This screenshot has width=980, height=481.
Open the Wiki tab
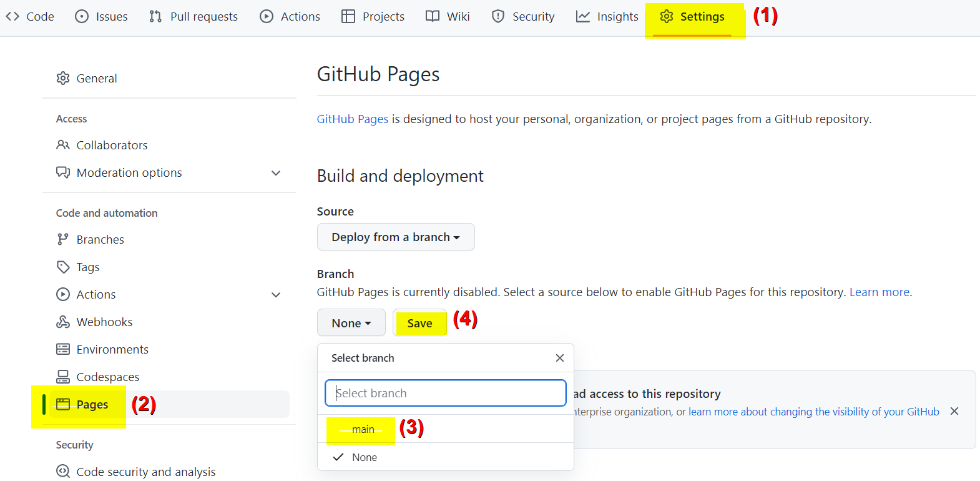448,17
